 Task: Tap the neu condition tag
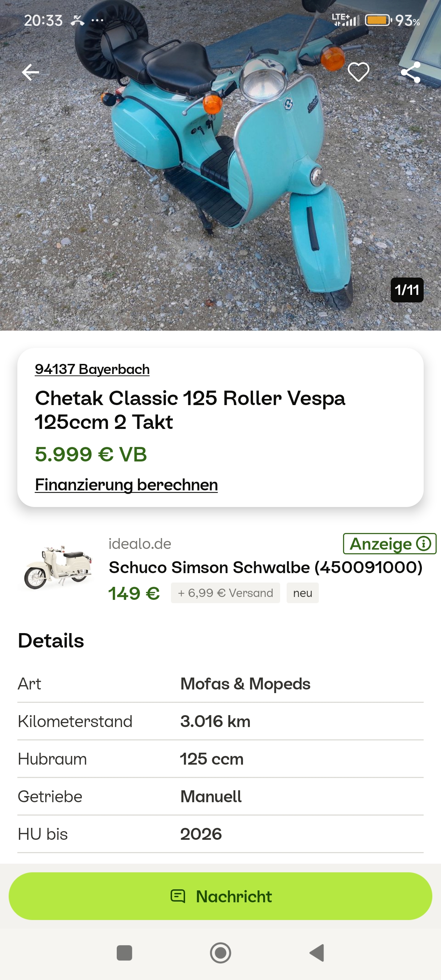pyautogui.click(x=303, y=593)
